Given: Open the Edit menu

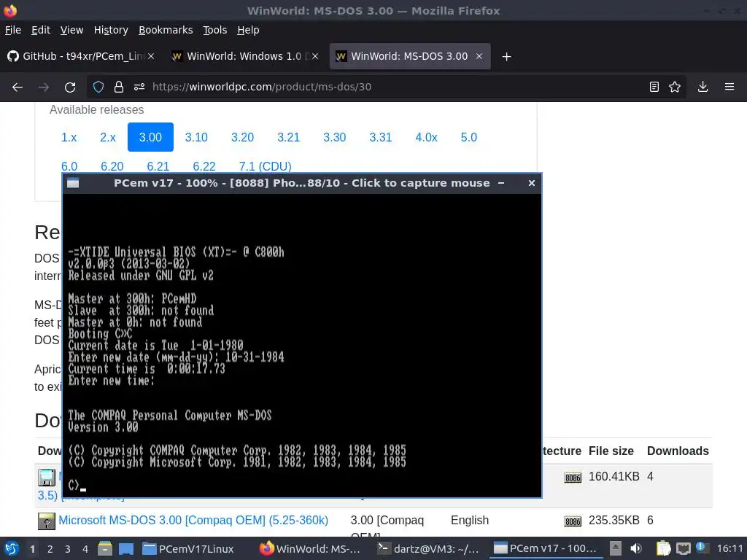Looking at the screenshot, I should [41, 30].
